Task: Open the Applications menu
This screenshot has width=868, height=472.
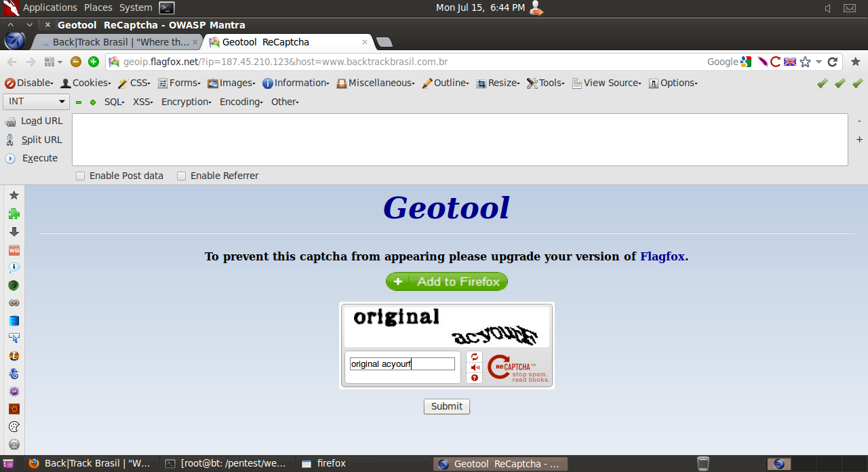Action: tap(50, 7)
